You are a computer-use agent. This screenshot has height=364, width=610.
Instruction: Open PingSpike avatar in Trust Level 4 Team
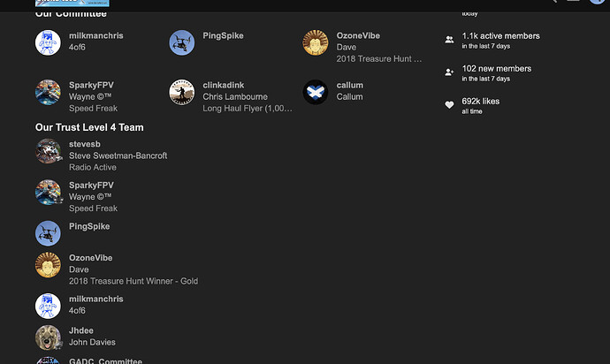(x=48, y=233)
